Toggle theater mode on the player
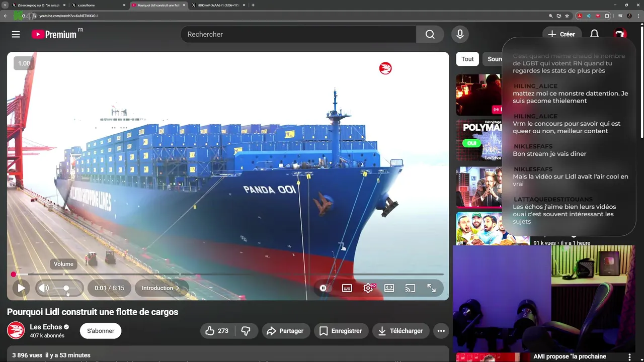644x362 pixels. (389, 288)
